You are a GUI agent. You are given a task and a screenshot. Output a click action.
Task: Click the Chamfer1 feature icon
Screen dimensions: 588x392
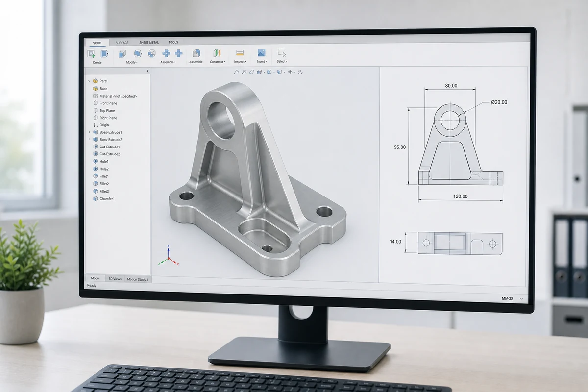(x=95, y=199)
